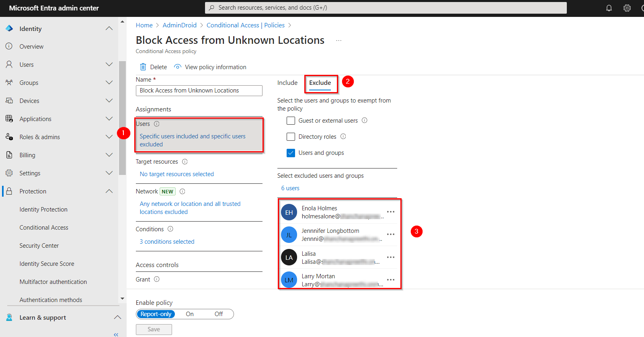This screenshot has height=337, width=644.
Task: Open '6 users' excluded users link
Action: (x=290, y=188)
